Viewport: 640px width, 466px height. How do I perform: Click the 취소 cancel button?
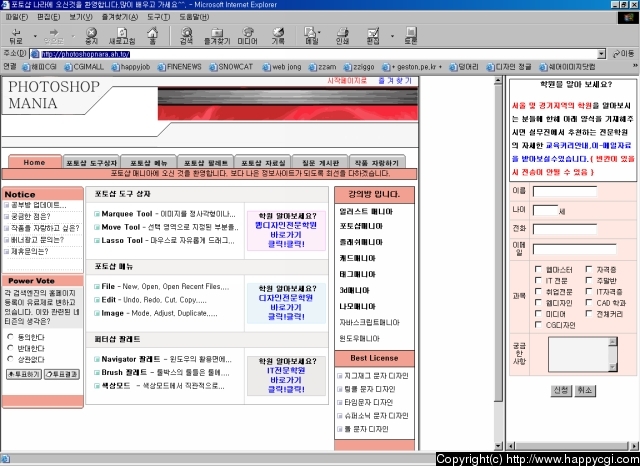tap(585, 390)
